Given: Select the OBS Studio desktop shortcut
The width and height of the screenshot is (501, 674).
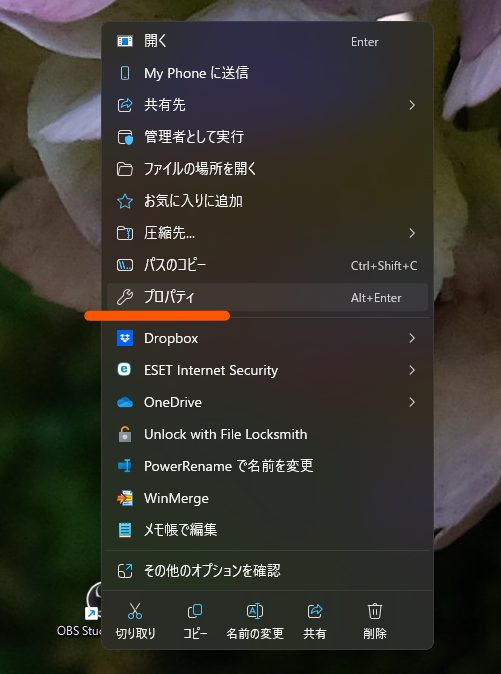Looking at the screenshot, I should coord(79,611).
